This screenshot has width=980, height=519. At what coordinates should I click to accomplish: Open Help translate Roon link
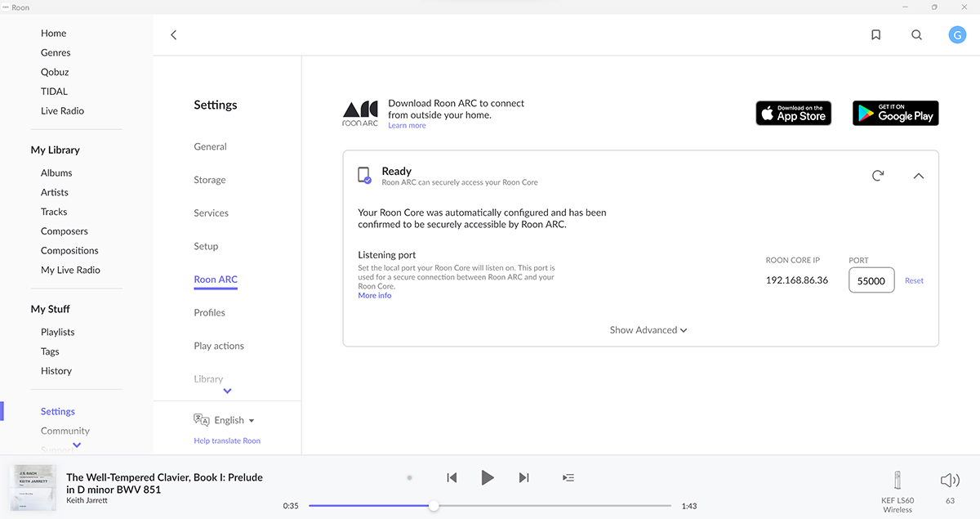tap(227, 441)
